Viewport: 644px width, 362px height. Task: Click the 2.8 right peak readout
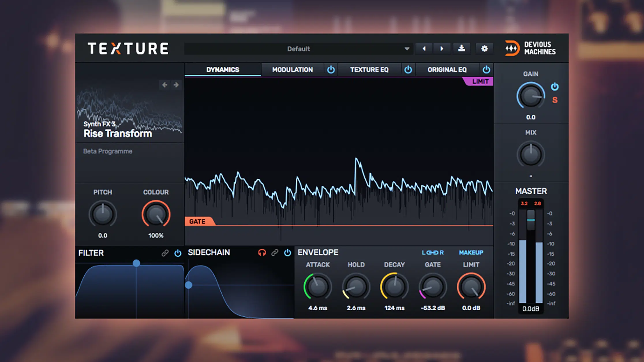(537, 204)
